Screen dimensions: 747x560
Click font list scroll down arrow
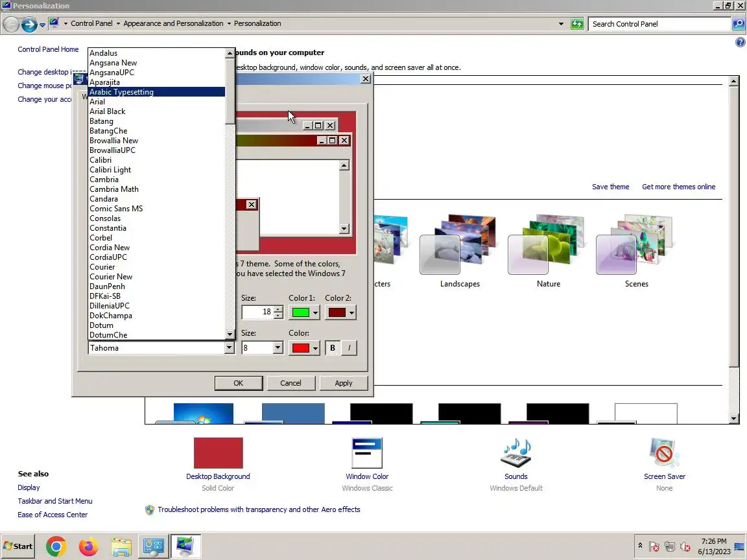230,334
